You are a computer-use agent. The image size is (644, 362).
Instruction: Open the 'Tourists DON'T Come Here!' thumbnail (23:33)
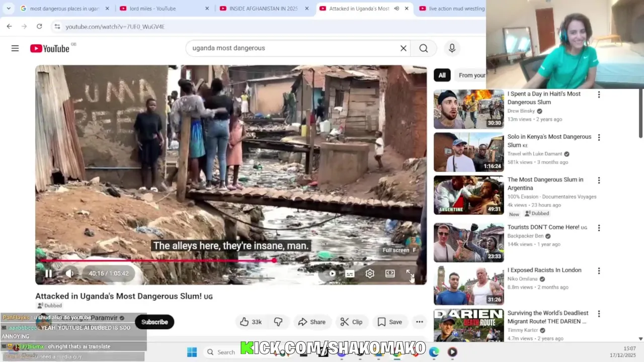point(468,243)
